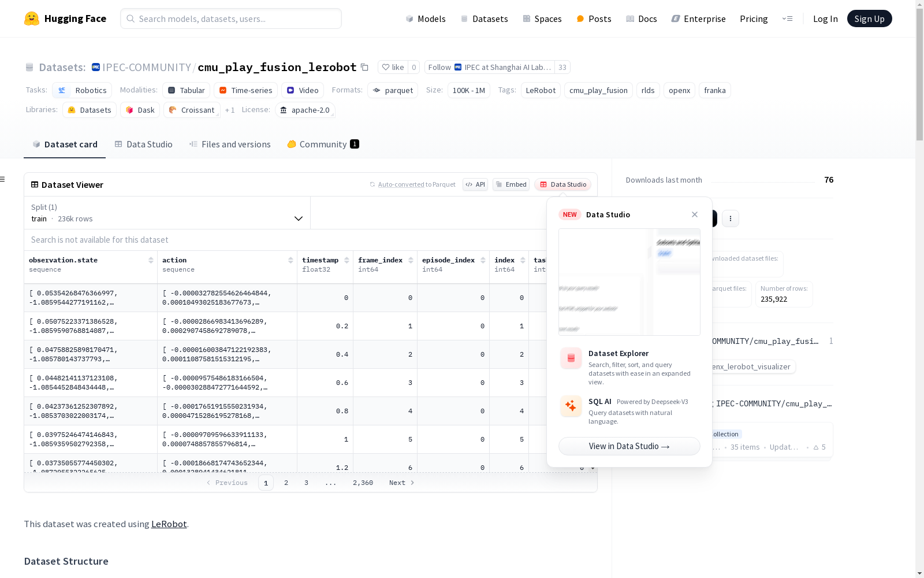Open the LeRobot link in description
924x578 pixels.
169,524
